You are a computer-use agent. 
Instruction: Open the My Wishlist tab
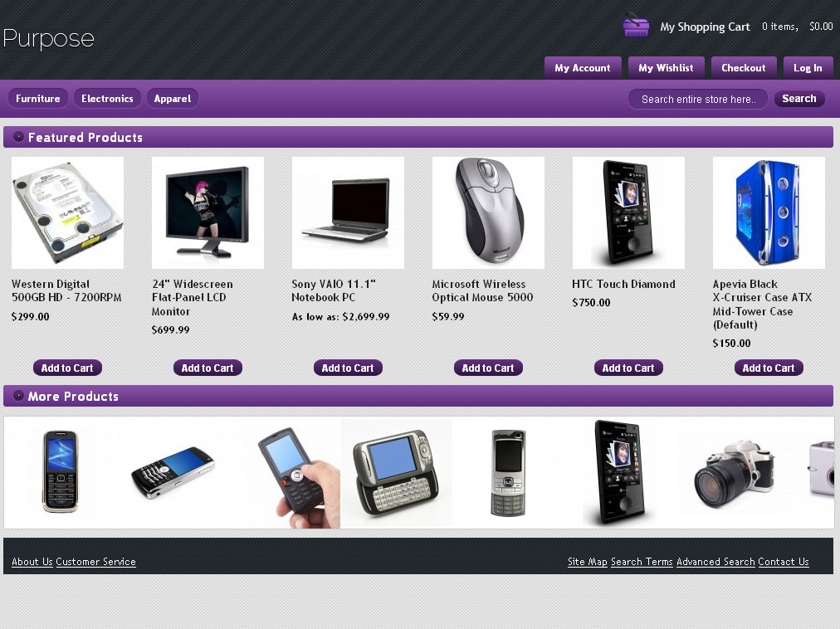[x=666, y=68]
